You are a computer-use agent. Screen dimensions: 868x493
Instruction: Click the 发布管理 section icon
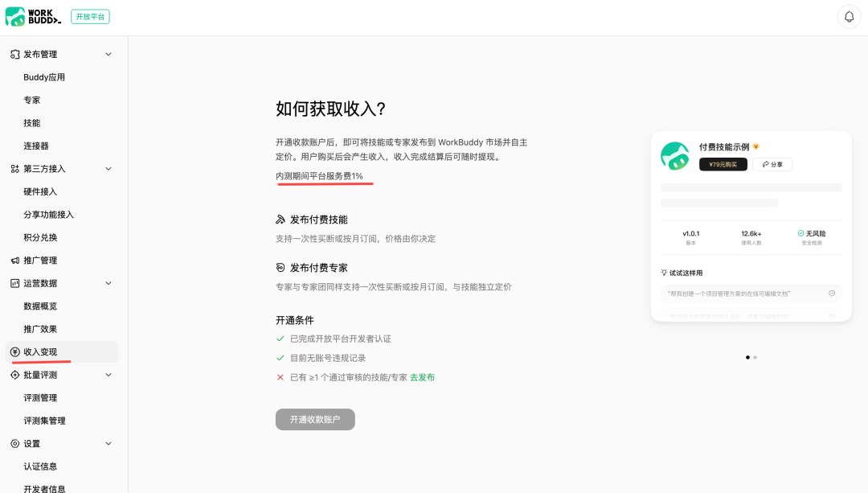pyautogui.click(x=15, y=54)
